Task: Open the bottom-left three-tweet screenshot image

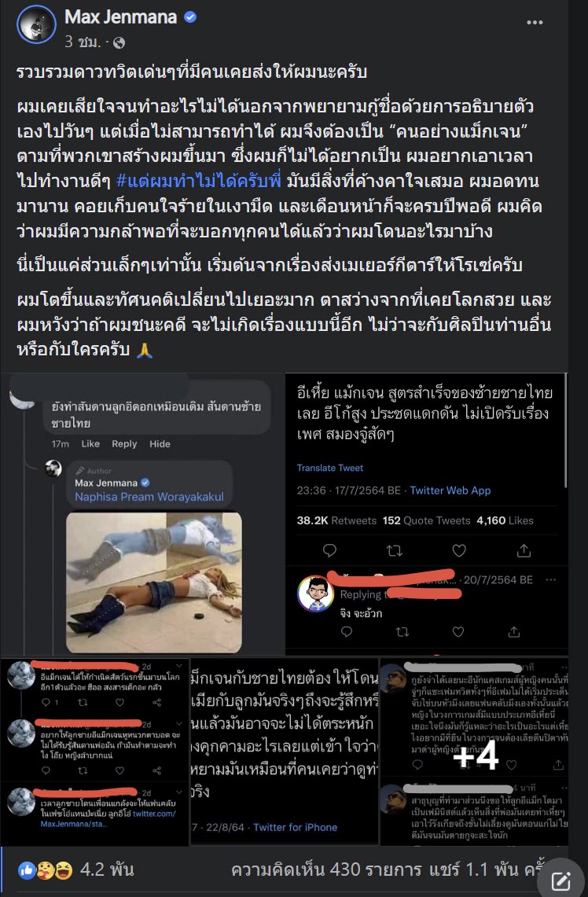Action: pyautogui.click(x=94, y=752)
